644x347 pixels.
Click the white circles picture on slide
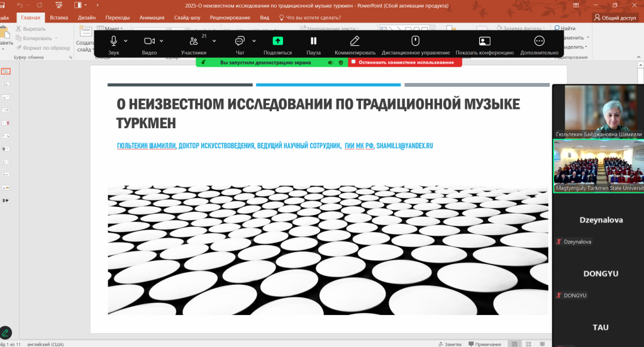click(328, 250)
